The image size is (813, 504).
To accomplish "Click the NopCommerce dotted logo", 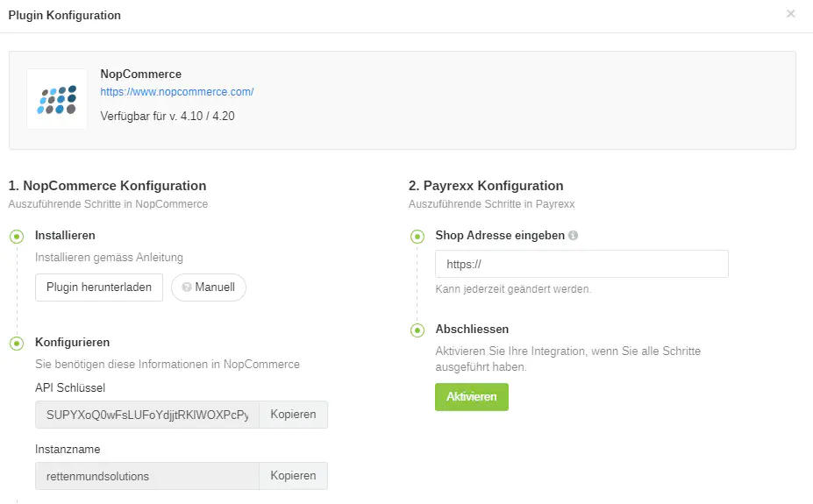I will [57, 99].
